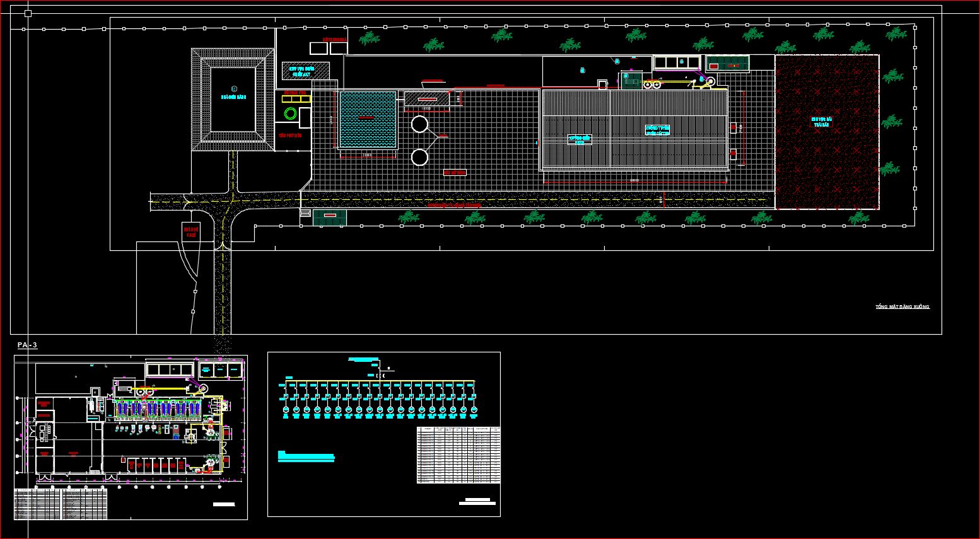Click the yellow busbar line in electrical diagram
This screenshot has width=980, height=539.
point(380,381)
